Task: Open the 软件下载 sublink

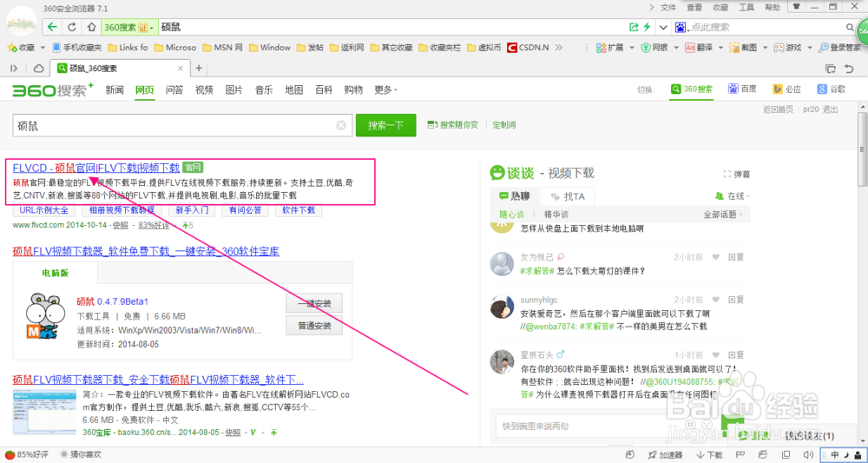Action: point(299,210)
